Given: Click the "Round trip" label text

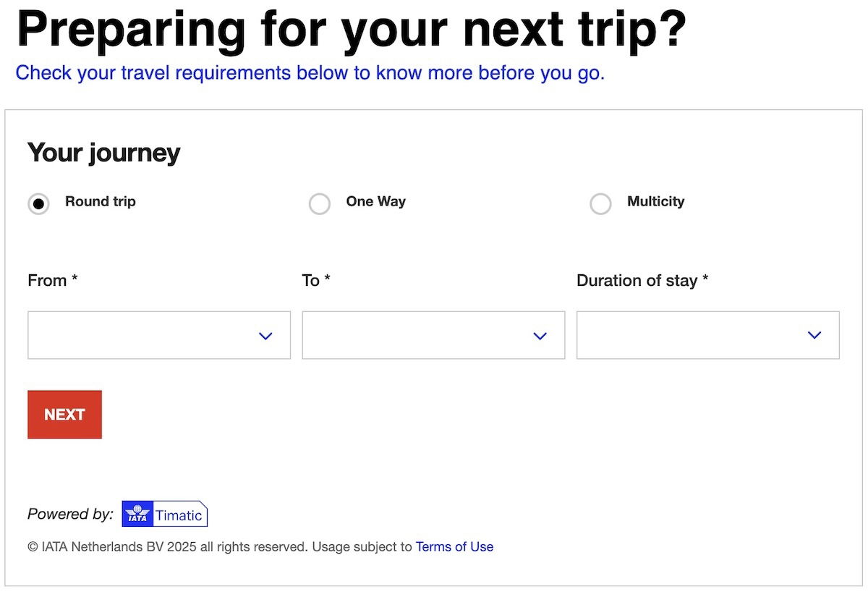Looking at the screenshot, I should pyautogui.click(x=101, y=202).
